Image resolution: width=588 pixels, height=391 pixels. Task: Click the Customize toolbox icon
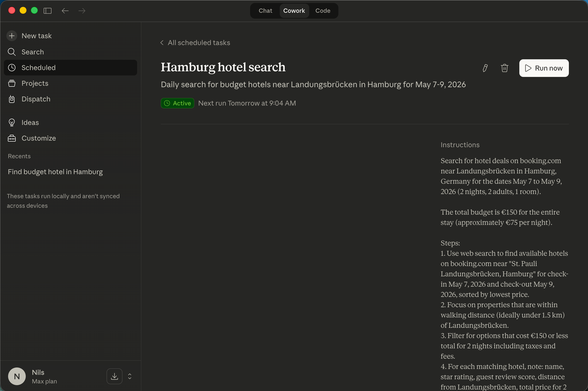pyautogui.click(x=12, y=138)
